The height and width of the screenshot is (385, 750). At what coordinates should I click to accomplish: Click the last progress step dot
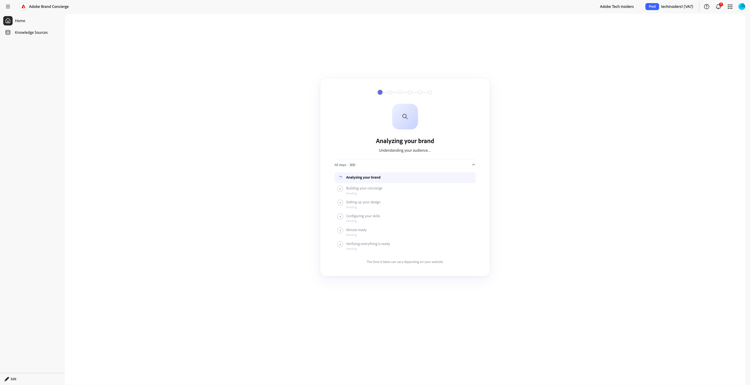click(430, 92)
